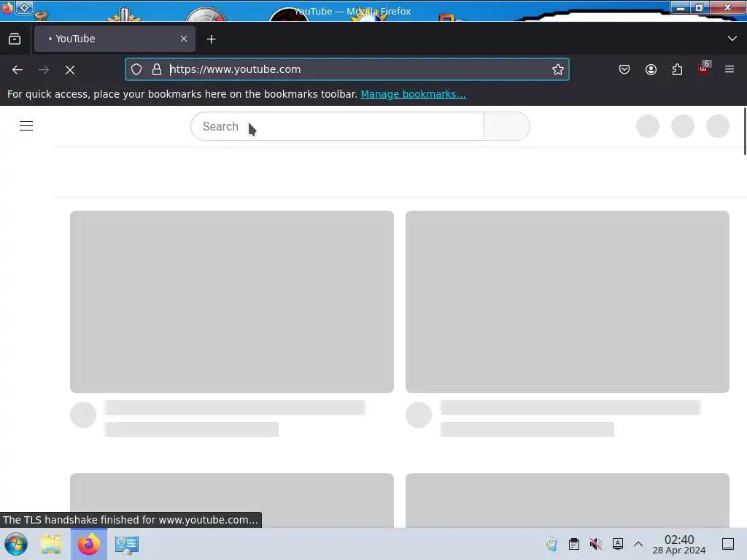Open Firefox application hamburger menu

(x=729, y=69)
